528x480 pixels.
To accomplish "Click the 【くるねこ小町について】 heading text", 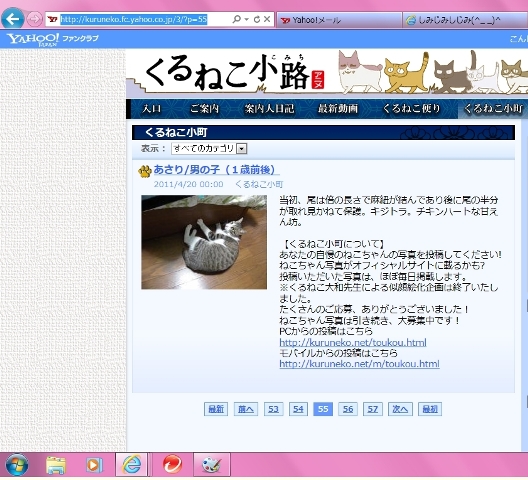I will 334,244.
